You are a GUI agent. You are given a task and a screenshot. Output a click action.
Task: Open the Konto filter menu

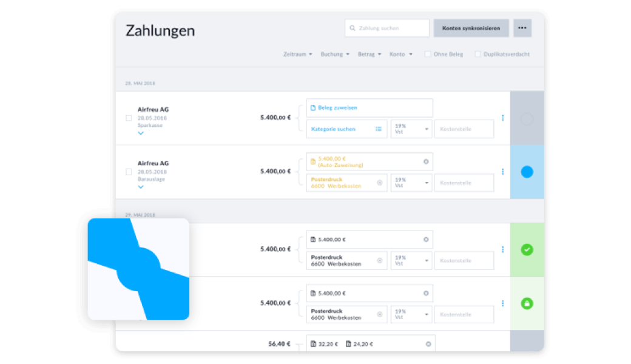[x=400, y=54]
